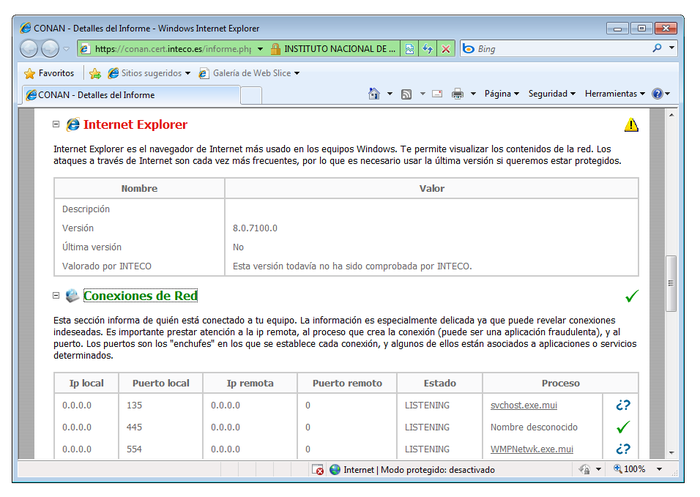700x497 pixels.
Task: Open the WMPNetwk.exe.mui process link
Action: pos(532,449)
